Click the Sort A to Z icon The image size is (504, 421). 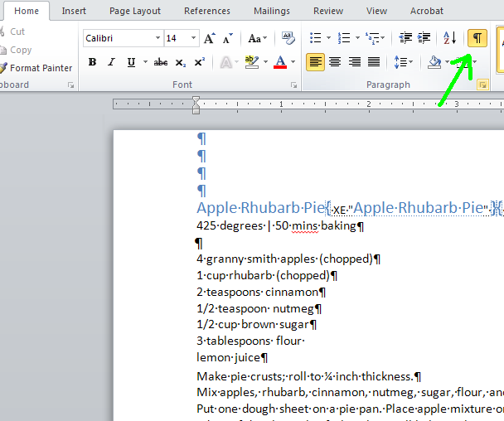click(x=449, y=38)
